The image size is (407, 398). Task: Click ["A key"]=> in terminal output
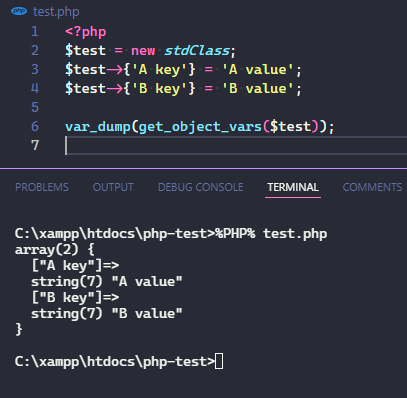[75, 266]
